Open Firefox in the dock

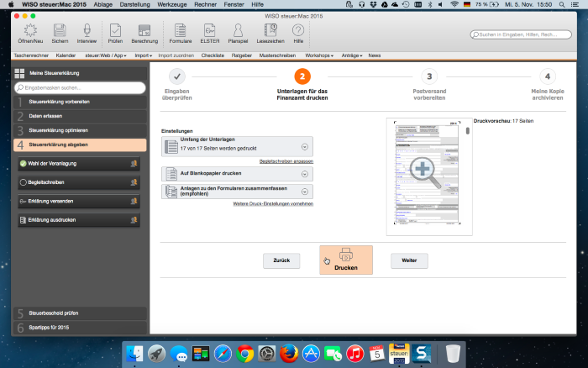tap(289, 354)
